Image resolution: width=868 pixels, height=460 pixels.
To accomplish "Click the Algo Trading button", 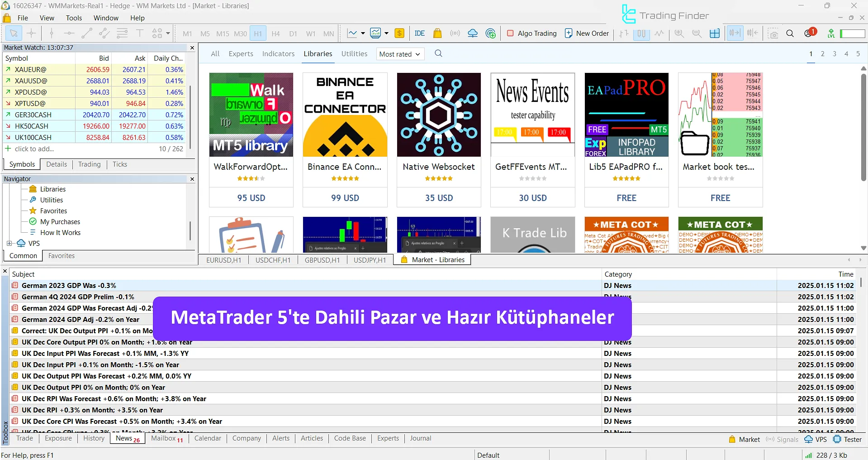I will coord(531,33).
